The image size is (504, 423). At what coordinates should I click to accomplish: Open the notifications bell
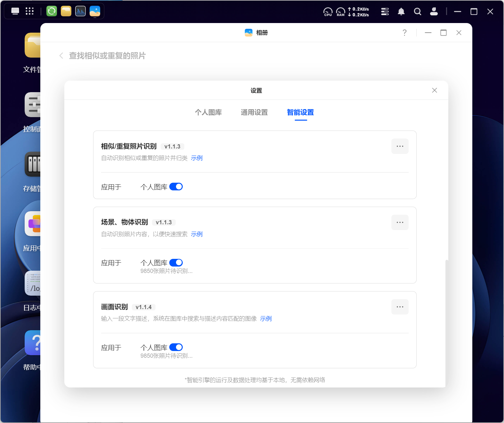pyautogui.click(x=401, y=12)
